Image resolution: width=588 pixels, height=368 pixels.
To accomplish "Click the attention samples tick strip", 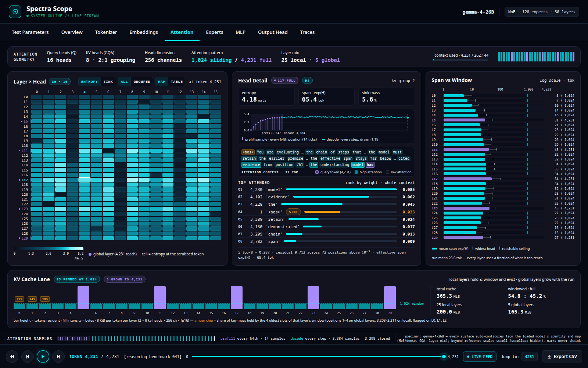I will coord(136,339).
